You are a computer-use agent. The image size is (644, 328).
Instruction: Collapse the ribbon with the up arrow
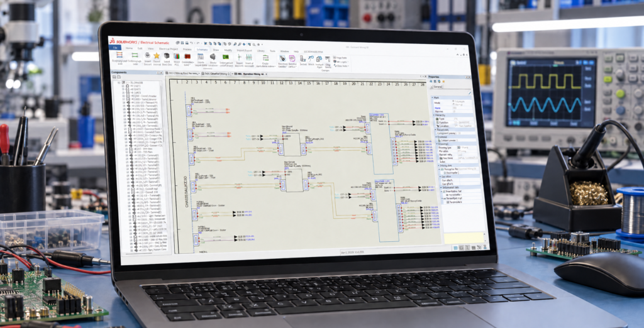pyautogui.click(x=458, y=55)
